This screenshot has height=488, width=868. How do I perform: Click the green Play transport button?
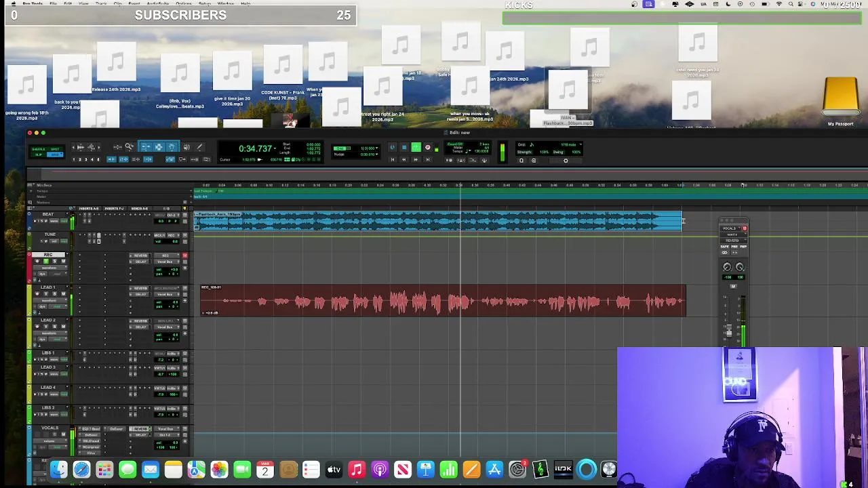[x=416, y=147]
